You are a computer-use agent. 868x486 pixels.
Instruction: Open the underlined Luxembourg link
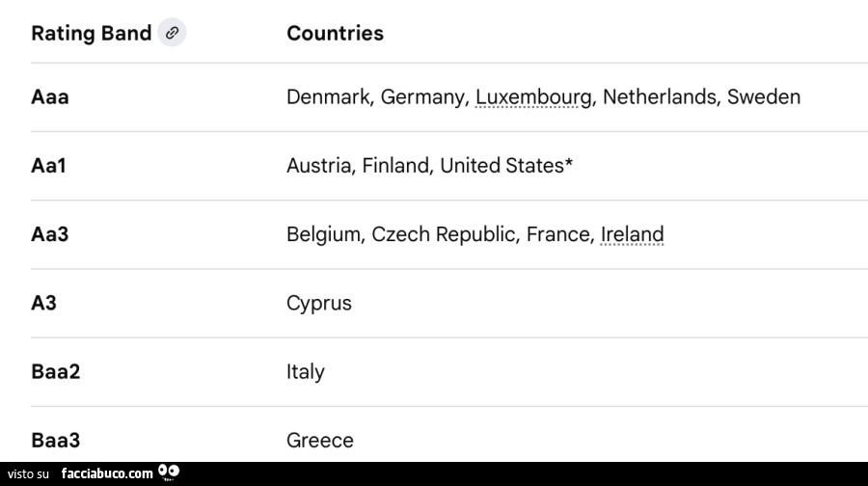(x=533, y=97)
